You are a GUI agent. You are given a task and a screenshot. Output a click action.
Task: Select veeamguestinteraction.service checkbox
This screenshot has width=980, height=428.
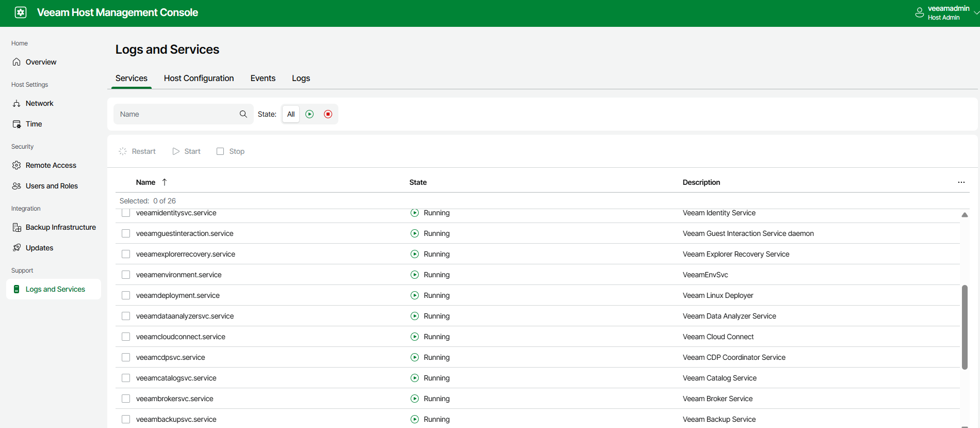point(126,233)
